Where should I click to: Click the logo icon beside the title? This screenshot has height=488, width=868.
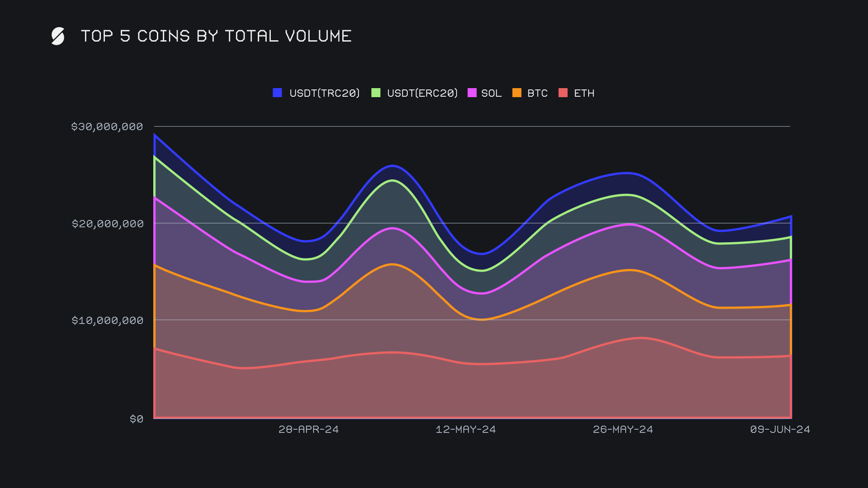(x=58, y=36)
